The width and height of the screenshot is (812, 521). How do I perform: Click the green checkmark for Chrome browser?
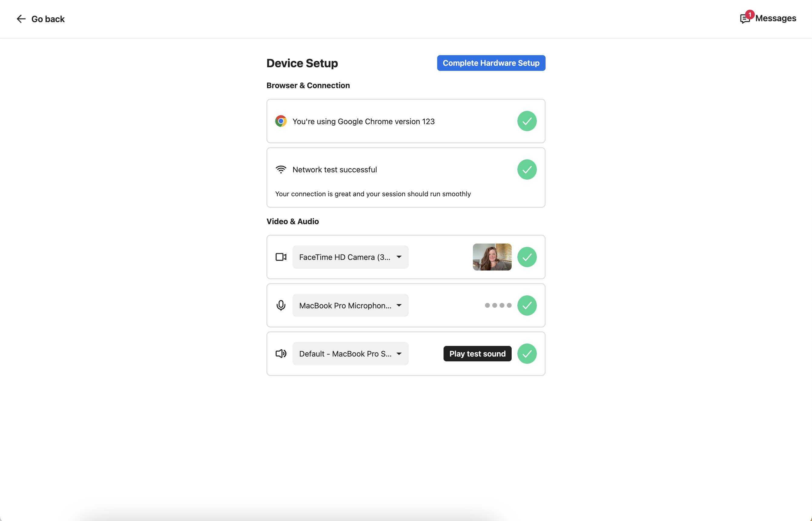pyautogui.click(x=527, y=121)
